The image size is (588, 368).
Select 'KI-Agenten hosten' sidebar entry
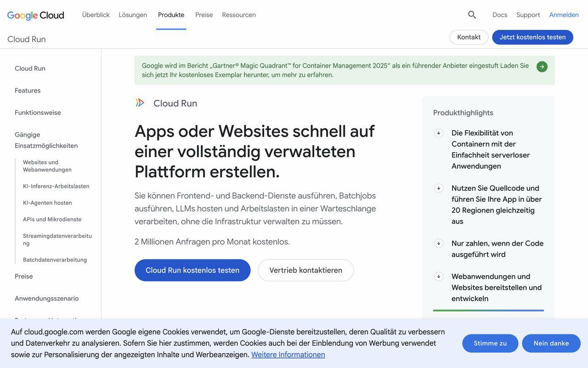(x=47, y=202)
